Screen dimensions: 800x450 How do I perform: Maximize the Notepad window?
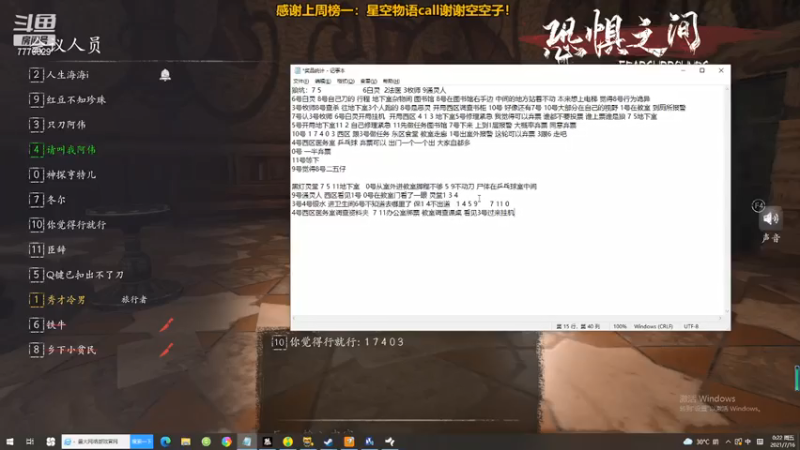click(x=702, y=70)
